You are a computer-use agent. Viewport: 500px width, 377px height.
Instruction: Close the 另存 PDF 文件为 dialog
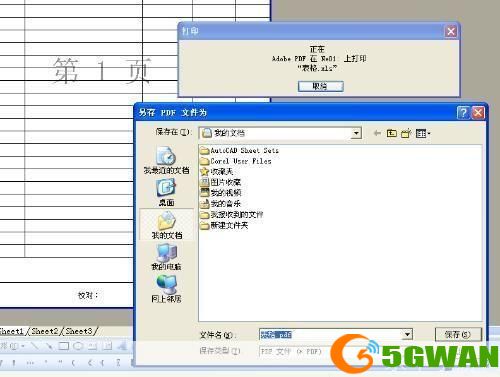click(478, 113)
